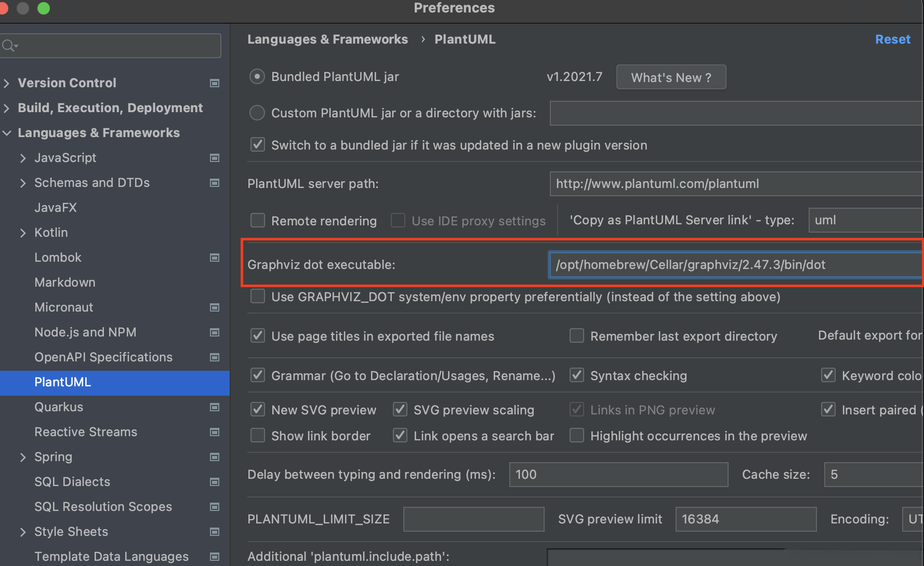Click project-level icon beside OpenAPI Specifications
The height and width of the screenshot is (566, 924).
pos(214,357)
